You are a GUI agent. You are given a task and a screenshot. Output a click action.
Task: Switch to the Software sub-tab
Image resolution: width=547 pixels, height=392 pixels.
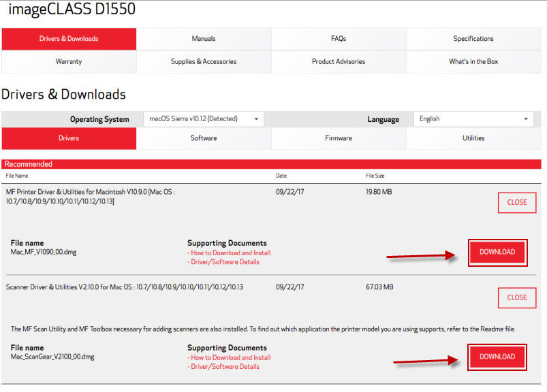(204, 138)
